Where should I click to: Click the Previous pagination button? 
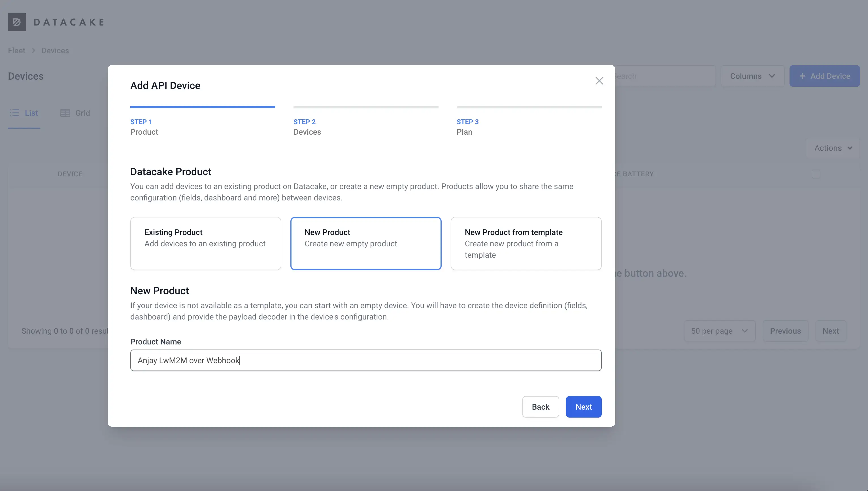pyautogui.click(x=785, y=331)
